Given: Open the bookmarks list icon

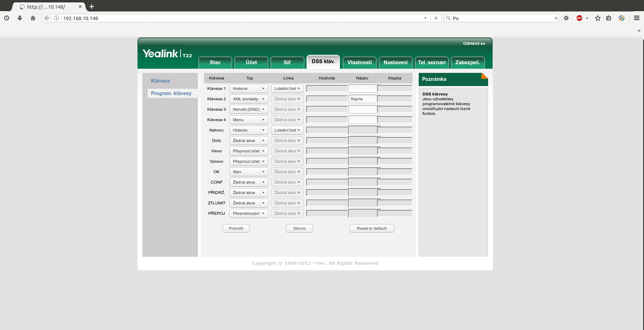Looking at the screenshot, I should (x=609, y=18).
